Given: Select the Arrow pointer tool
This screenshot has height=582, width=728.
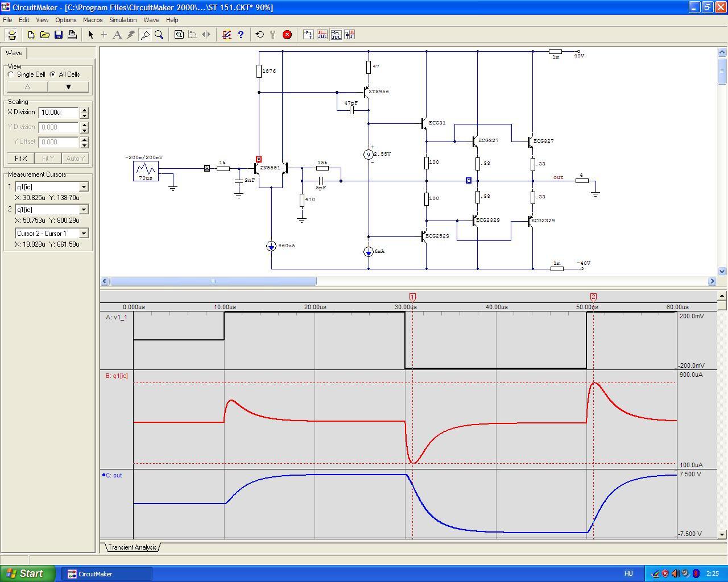Looking at the screenshot, I should [90, 35].
